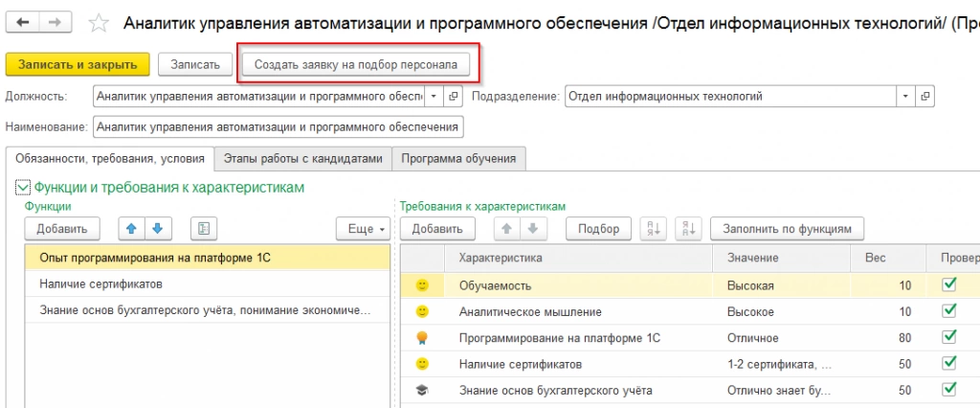Click Записать и закрыть button
980x408 pixels.
click(x=78, y=64)
